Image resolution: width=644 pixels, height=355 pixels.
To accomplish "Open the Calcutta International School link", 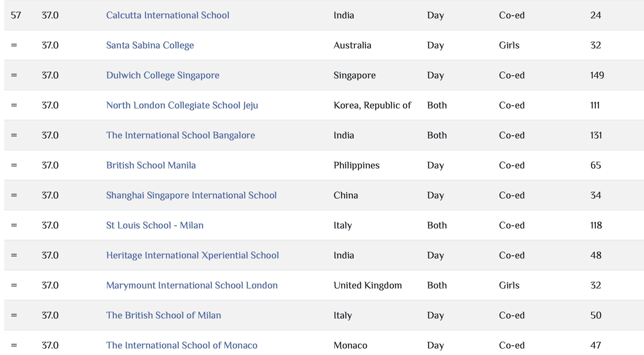I will (167, 15).
